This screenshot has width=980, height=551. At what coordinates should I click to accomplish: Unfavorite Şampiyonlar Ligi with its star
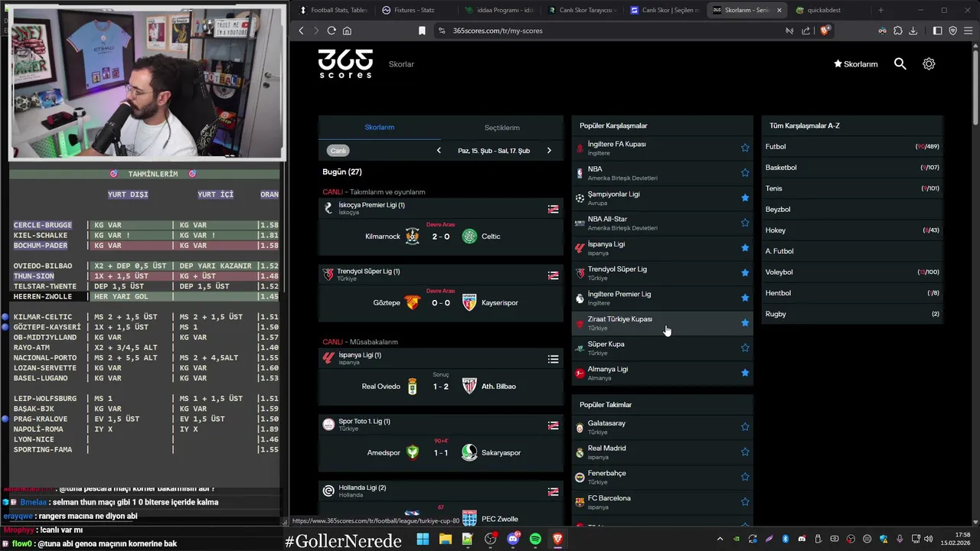(745, 197)
